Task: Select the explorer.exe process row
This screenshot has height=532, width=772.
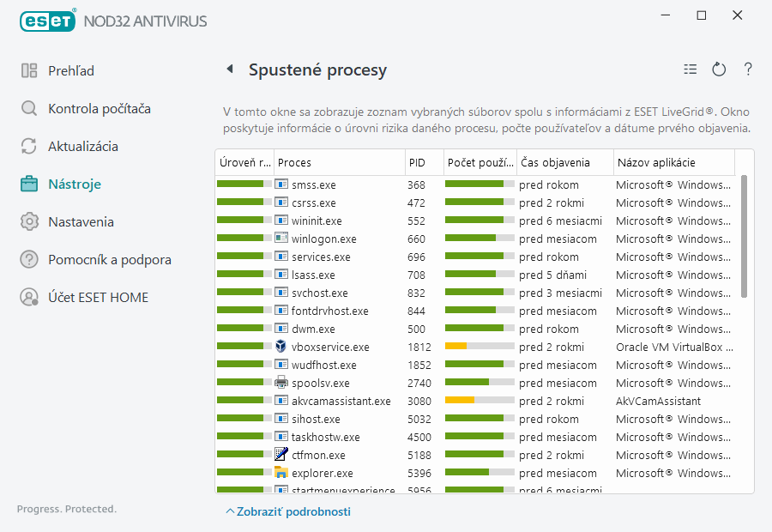Action: pos(322,473)
